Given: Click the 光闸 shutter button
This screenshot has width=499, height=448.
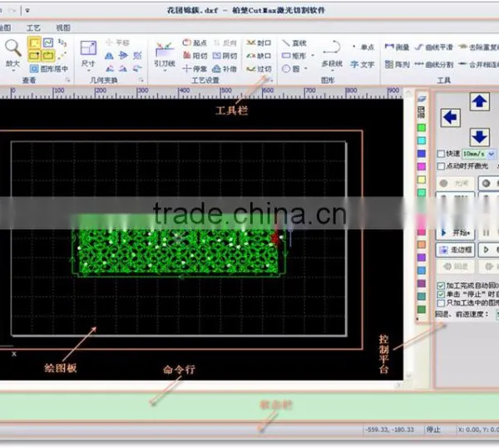Looking at the screenshot, I should [x=455, y=184].
